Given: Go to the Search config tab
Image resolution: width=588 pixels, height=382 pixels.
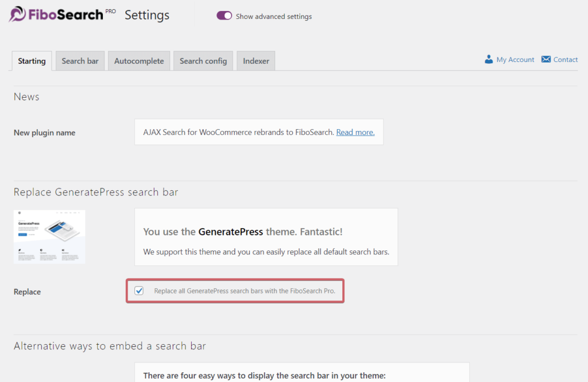Looking at the screenshot, I should 203,61.
